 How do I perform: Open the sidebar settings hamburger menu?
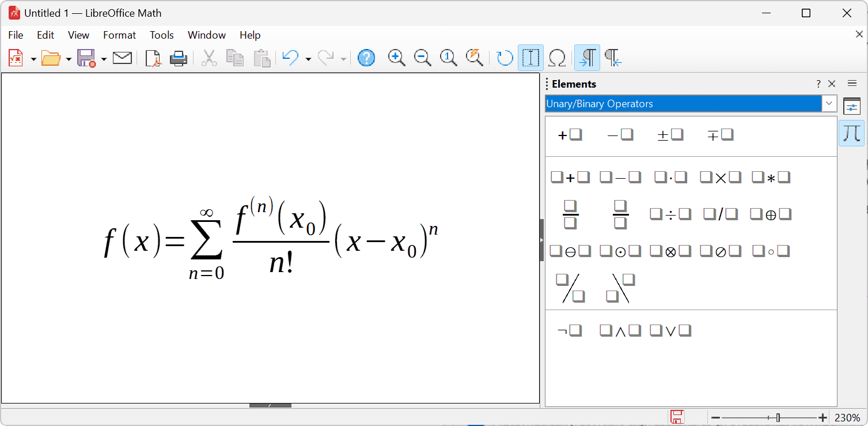[x=852, y=84]
